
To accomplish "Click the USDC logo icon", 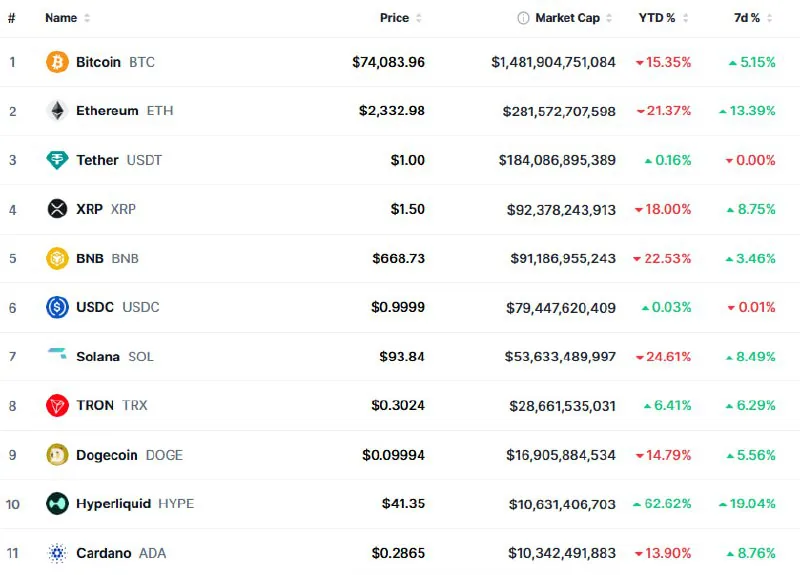I will 58,307.
